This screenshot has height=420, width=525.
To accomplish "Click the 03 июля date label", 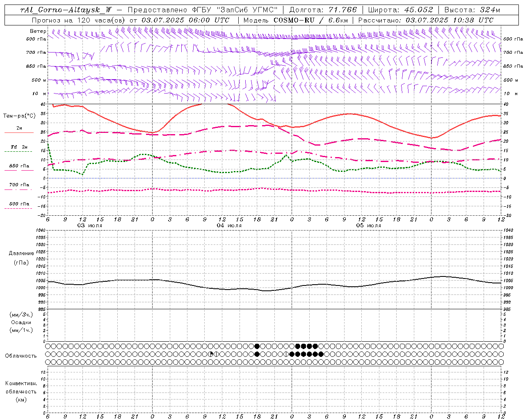I will tap(90, 226).
